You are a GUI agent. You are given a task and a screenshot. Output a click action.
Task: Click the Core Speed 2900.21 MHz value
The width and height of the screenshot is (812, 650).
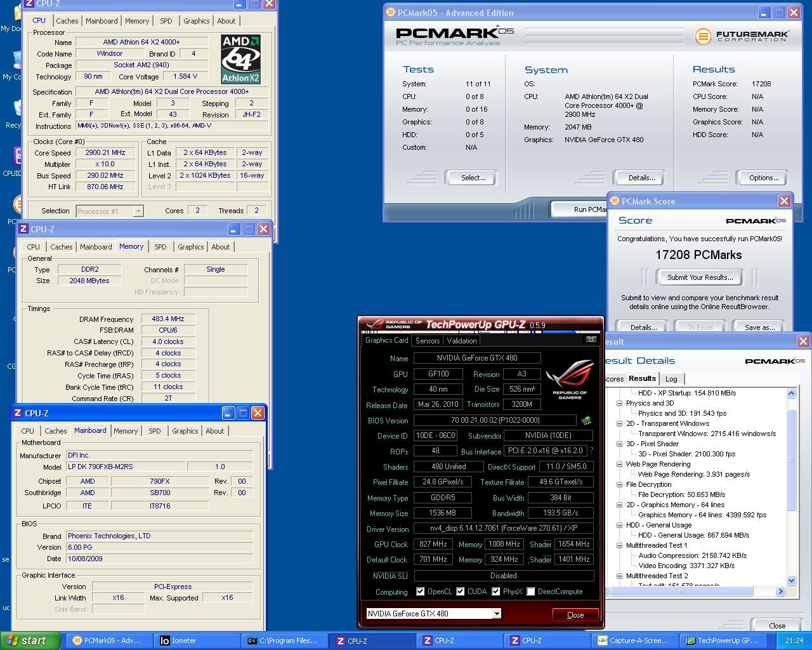pyautogui.click(x=105, y=152)
